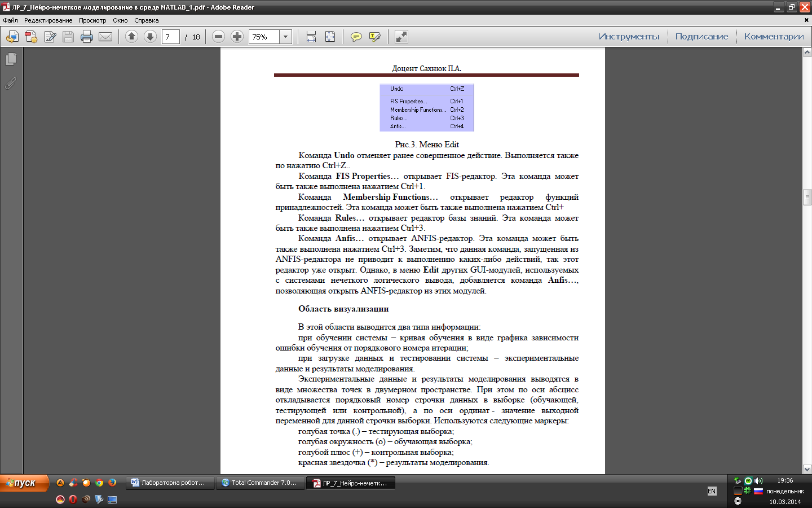
Task: Zoom in with the plus button
Action: 237,37
